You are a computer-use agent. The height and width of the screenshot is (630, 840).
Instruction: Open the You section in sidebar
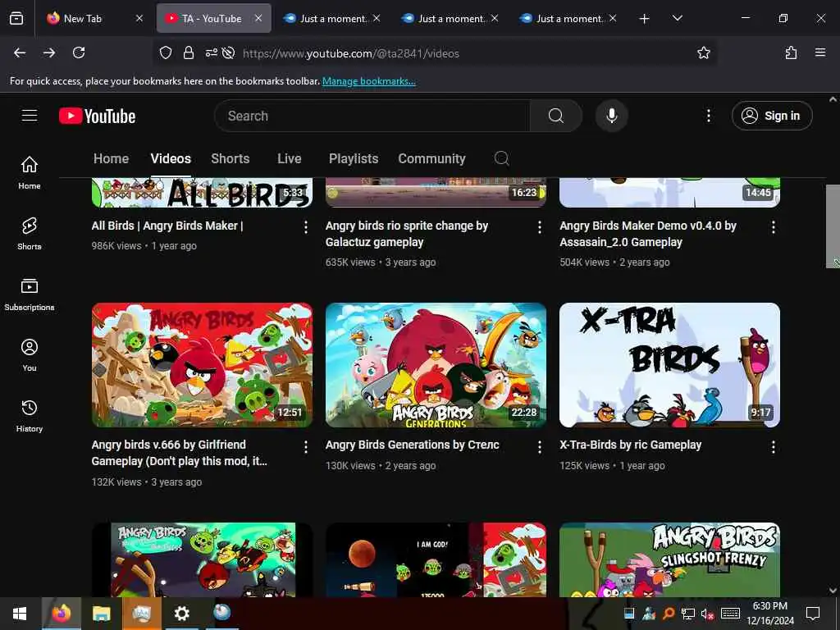(x=30, y=354)
